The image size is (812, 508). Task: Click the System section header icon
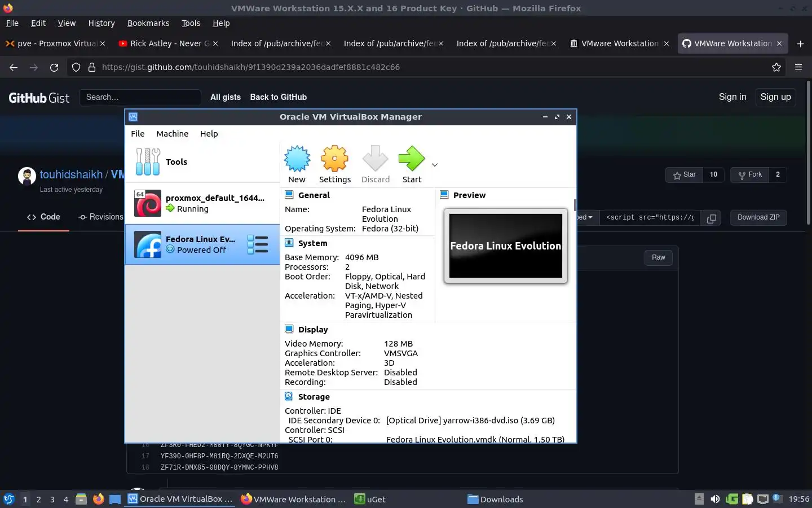289,243
